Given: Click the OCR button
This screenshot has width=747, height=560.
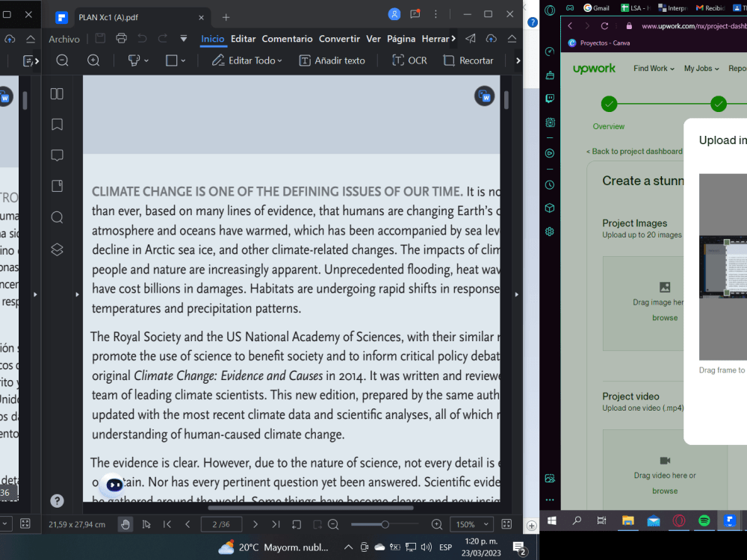Looking at the screenshot, I should coord(409,60).
